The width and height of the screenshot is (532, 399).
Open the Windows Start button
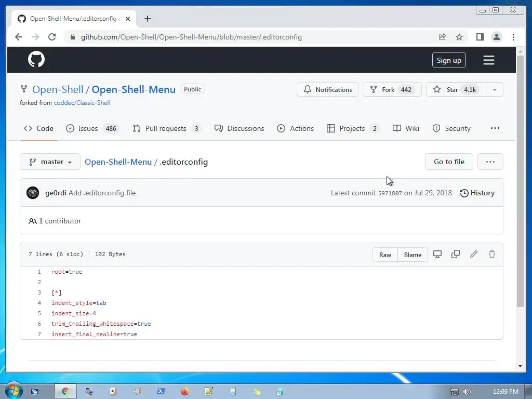point(14,391)
